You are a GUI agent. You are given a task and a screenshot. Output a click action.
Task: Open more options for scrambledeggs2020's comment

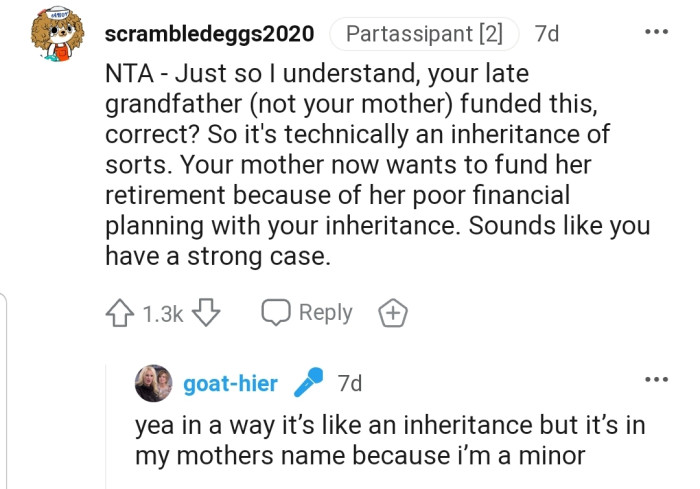click(656, 32)
